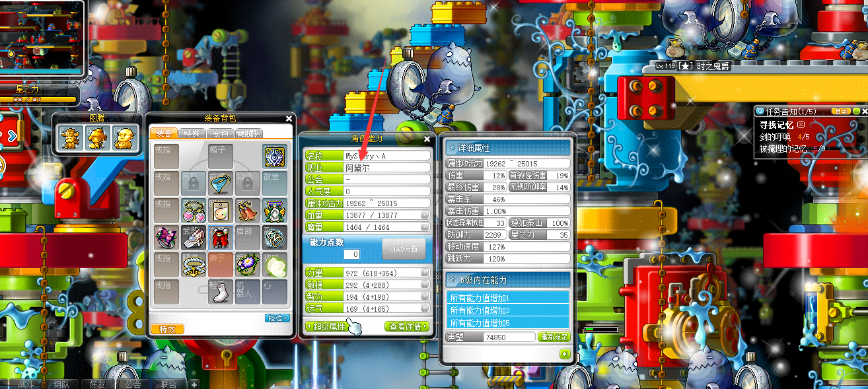Add a point to 敏捷 dexterity

(425, 285)
